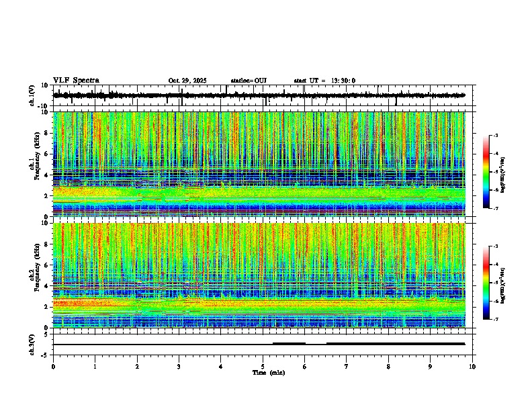This screenshot has height=411, width=532.
Task: Click time-axis tick label "9"
Action: click(430, 367)
